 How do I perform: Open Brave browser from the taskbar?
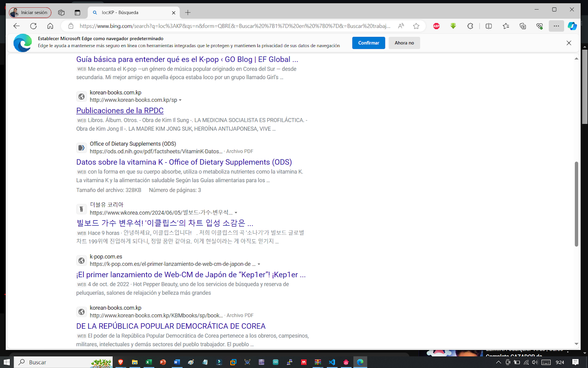[121, 362]
